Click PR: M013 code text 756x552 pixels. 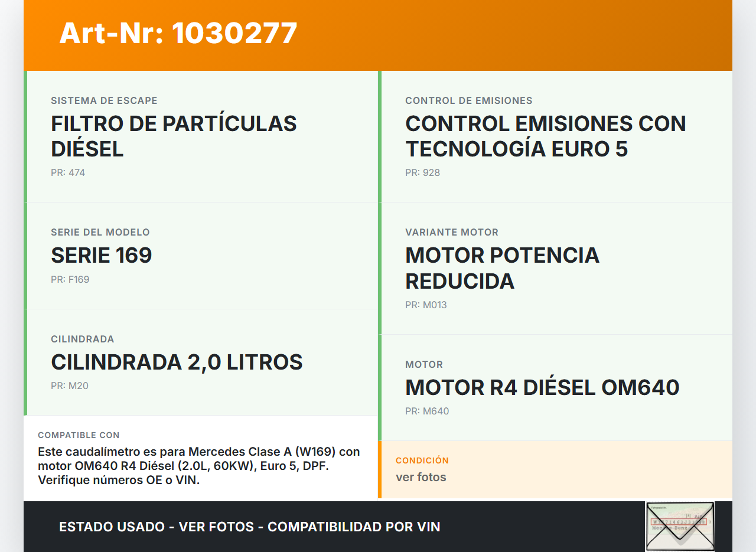pyautogui.click(x=426, y=305)
